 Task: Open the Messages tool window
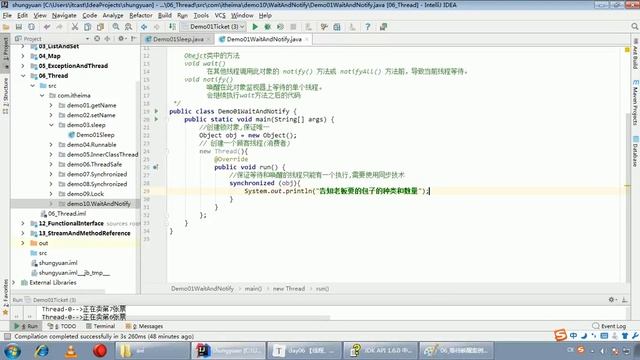pos(144,326)
